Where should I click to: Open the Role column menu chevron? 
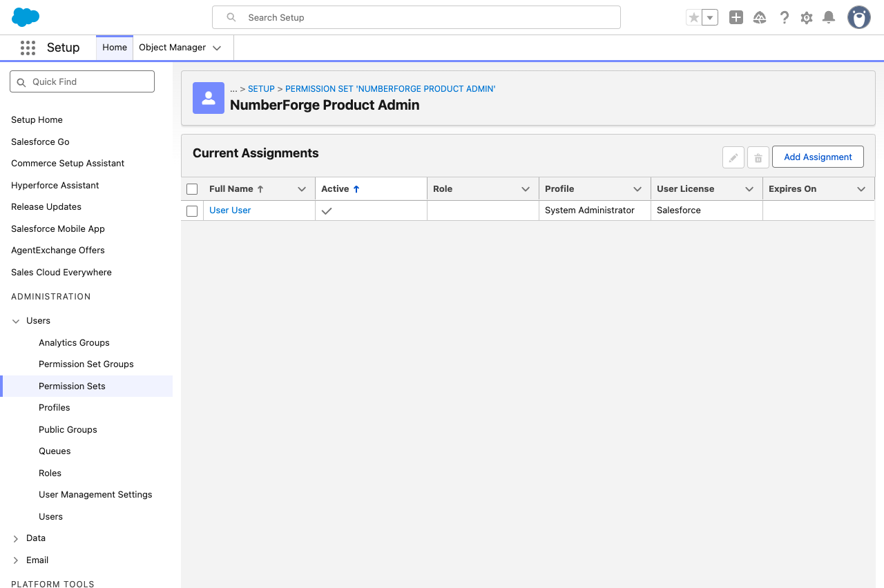tap(526, 189)
